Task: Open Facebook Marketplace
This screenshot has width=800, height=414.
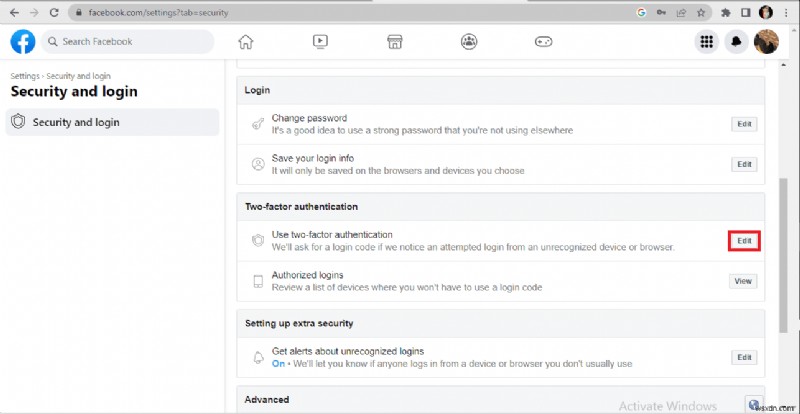Action: tap(394, 42)
